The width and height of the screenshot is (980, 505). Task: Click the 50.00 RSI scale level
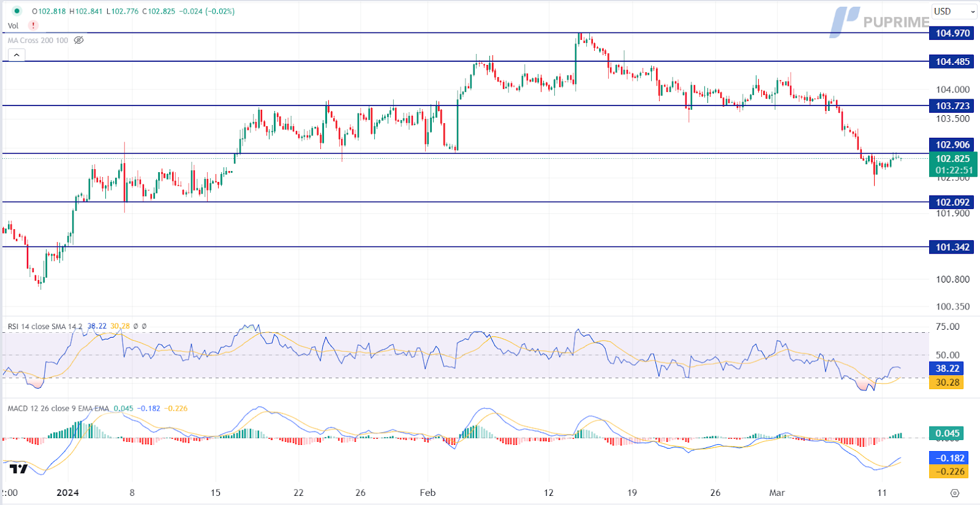[948, 355]
